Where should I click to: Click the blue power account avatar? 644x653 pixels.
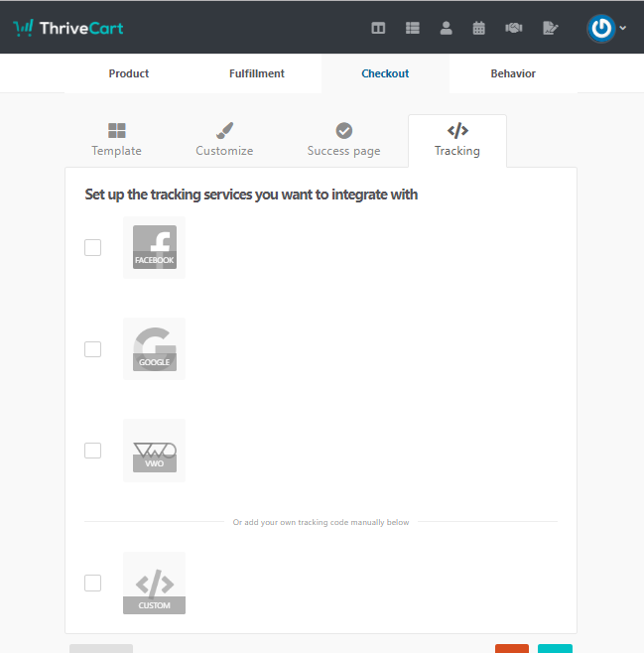pos(601,29)
